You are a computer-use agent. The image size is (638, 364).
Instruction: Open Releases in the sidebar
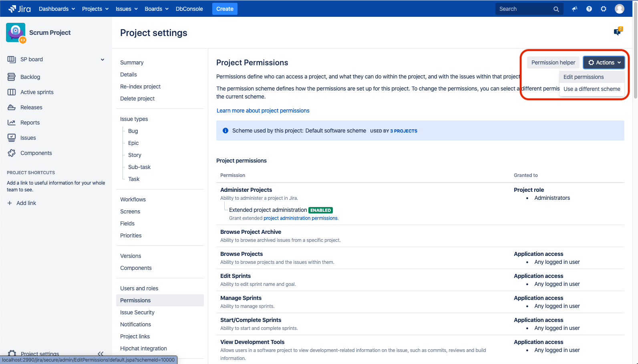click(31, 107)
